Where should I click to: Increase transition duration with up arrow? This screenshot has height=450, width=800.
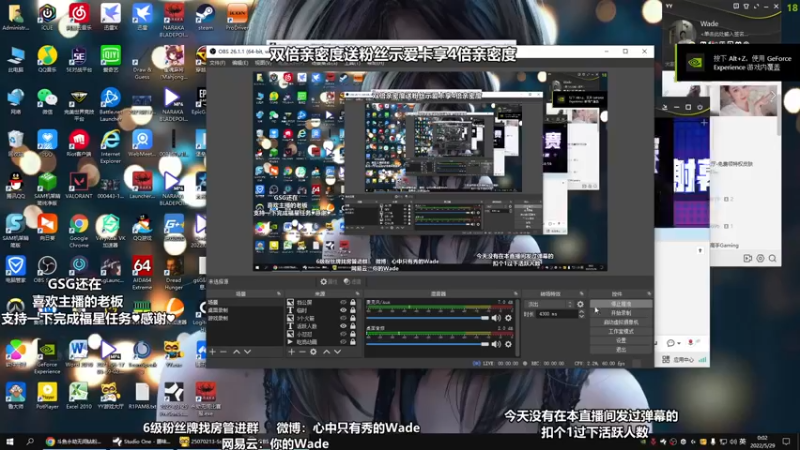tap(581, 312)
